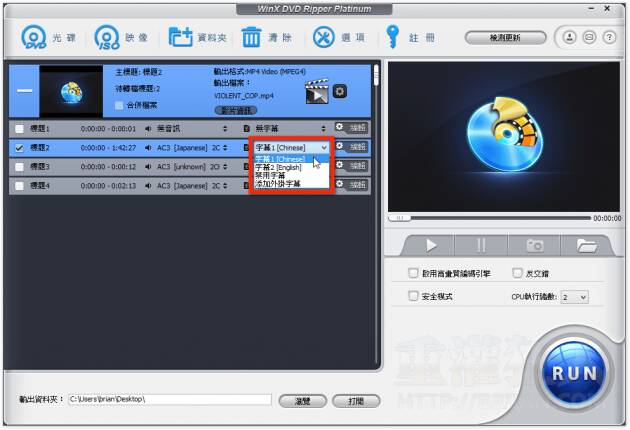Open output profile clapperboard icon
This screenshot has height=430, width=630.
pyautogui.click(x=317, y=92)
